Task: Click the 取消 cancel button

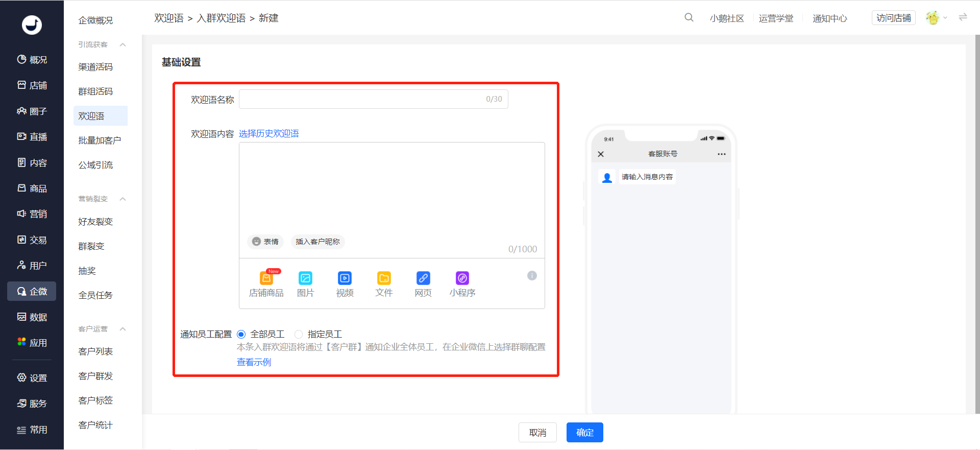Action: point(537,433)
